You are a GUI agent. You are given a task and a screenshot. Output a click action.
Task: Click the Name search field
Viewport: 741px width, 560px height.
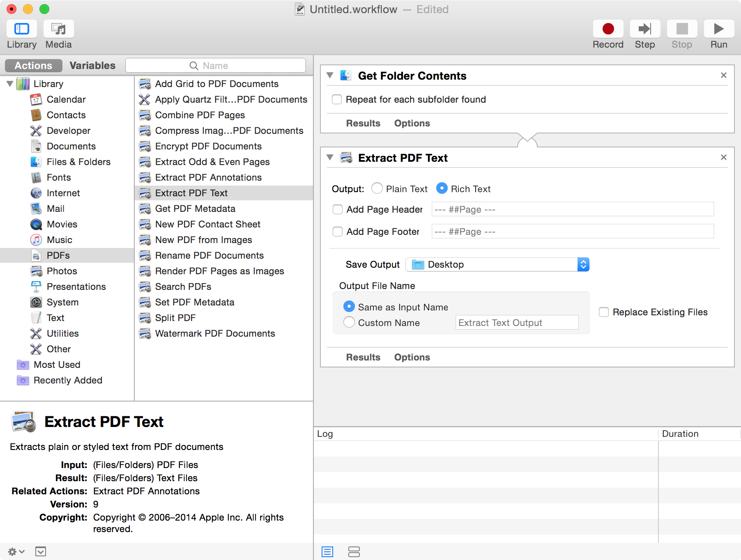(x=216, y=66)
